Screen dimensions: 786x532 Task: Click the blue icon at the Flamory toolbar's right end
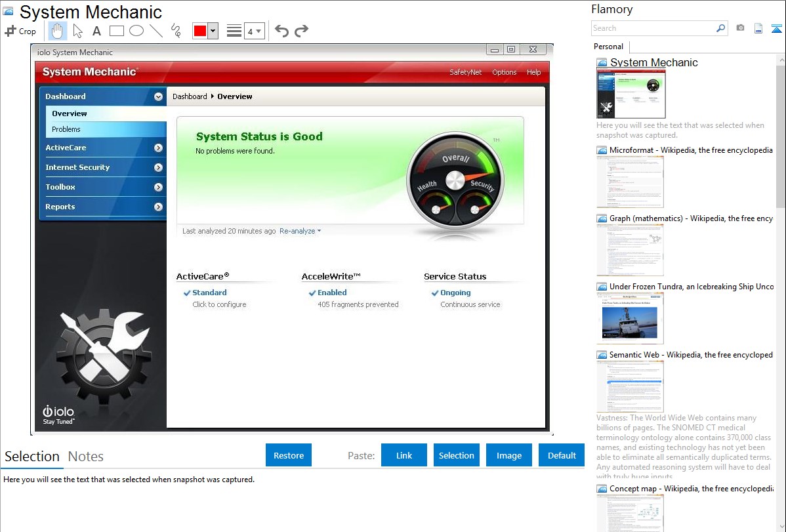click(776, 28)
